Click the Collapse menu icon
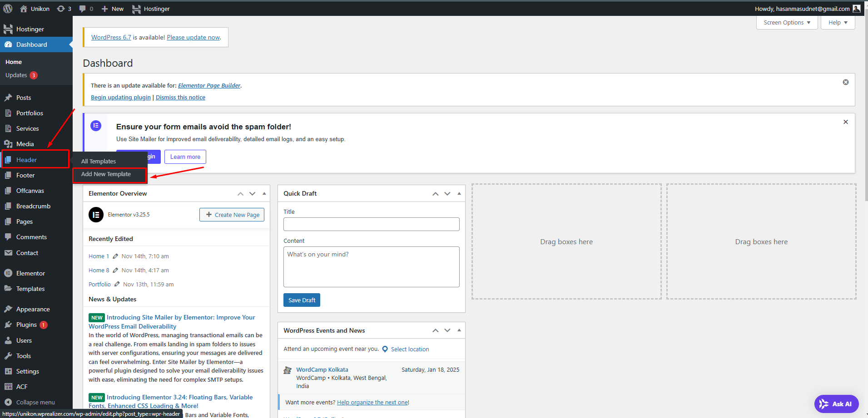 pyautogui.click(x=8, y=402)
